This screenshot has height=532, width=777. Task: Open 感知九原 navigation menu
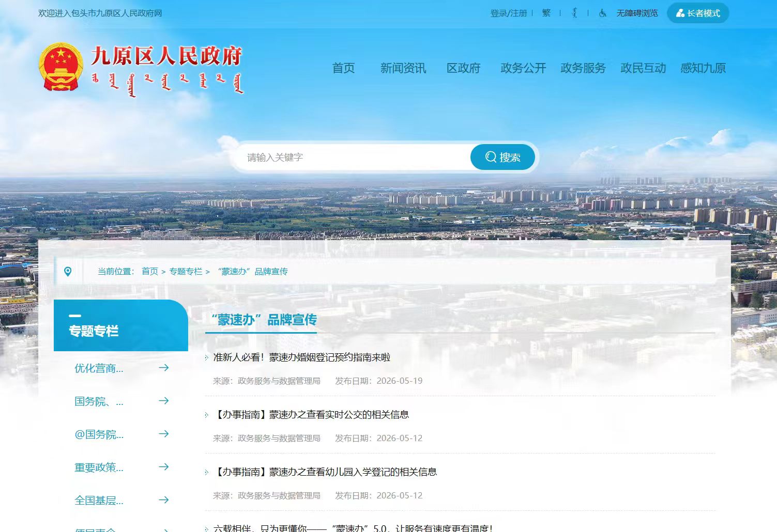point(703,68)
